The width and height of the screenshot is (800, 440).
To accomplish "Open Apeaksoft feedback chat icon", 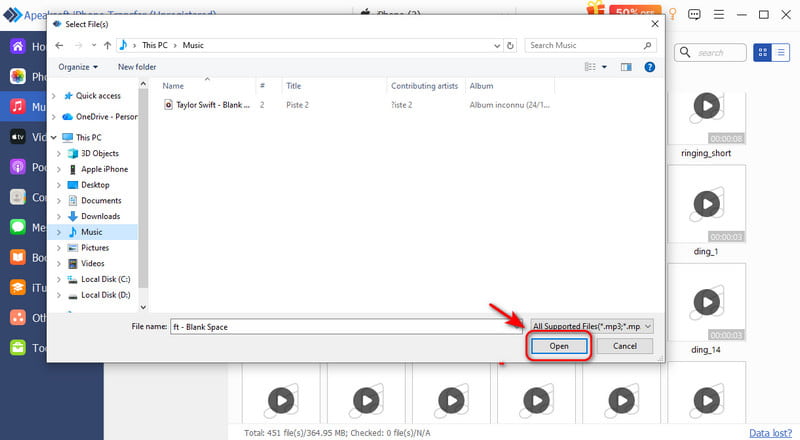I will coord(694,14).
